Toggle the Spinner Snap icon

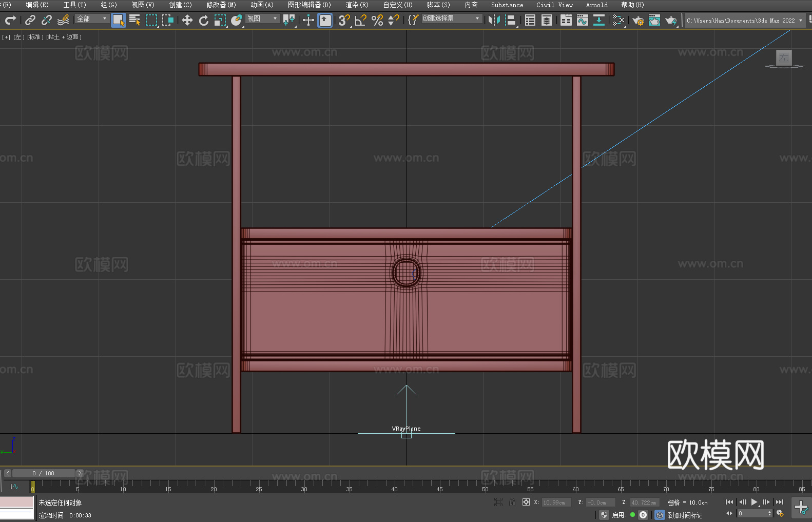394,20
